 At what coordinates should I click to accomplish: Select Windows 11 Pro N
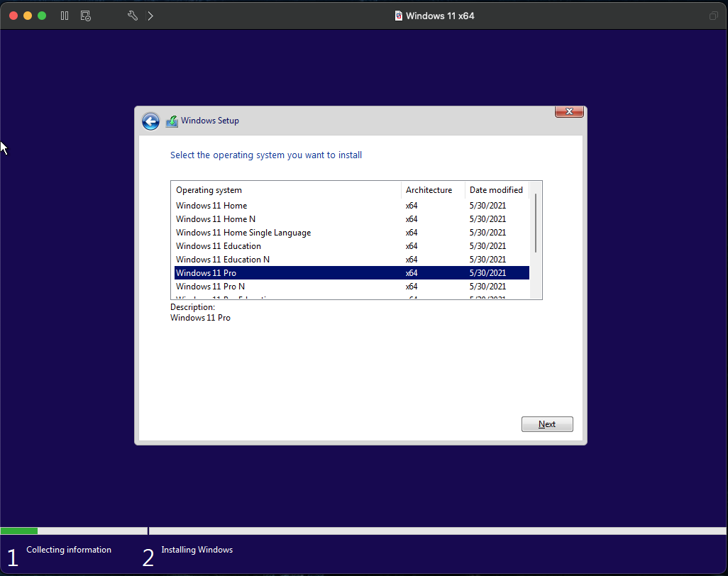[351, 286]
